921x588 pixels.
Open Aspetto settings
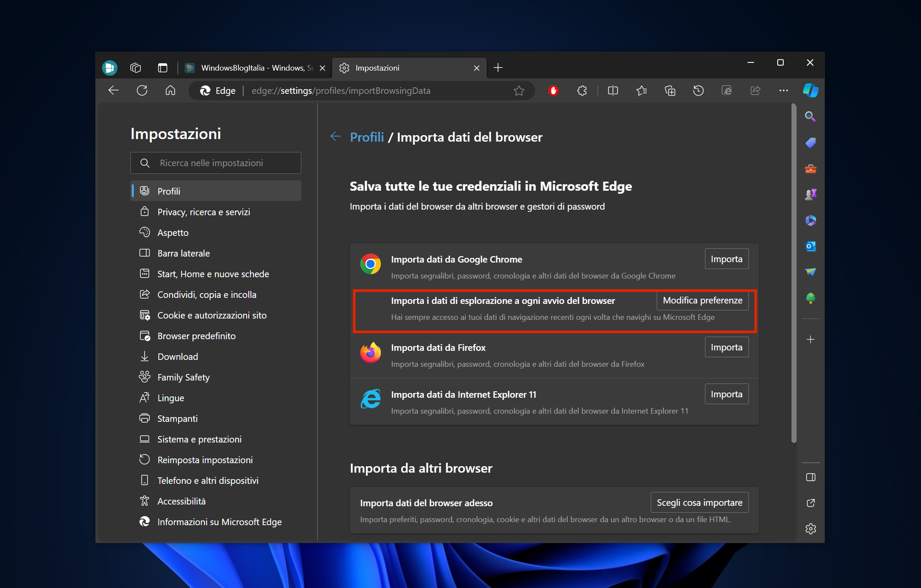pos(216,232)
